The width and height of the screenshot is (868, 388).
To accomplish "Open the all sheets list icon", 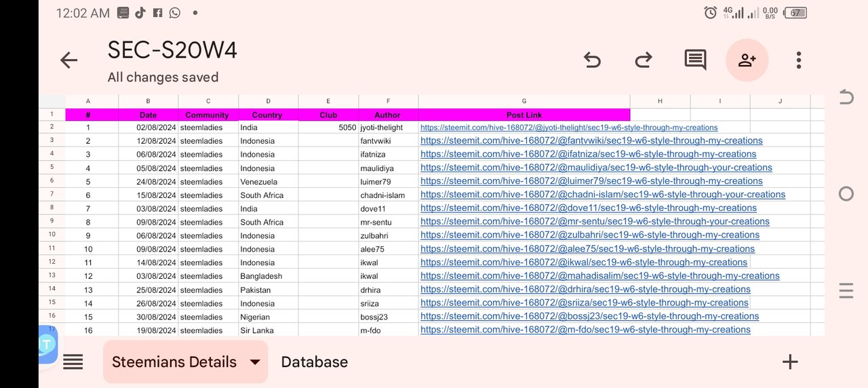I will [73, 362].
